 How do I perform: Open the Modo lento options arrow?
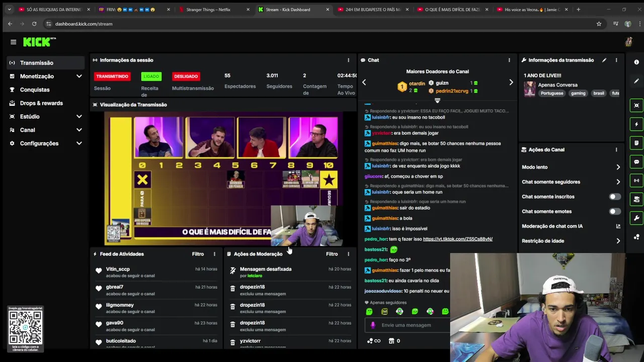[x=618, y=167]
